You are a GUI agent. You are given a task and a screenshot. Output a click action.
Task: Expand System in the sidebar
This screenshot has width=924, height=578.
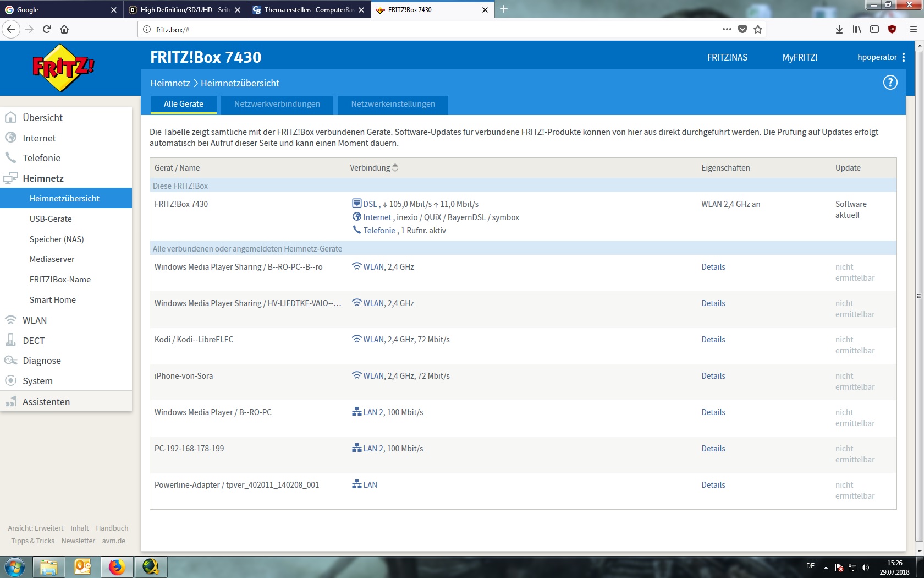click(x=66, y=381)
